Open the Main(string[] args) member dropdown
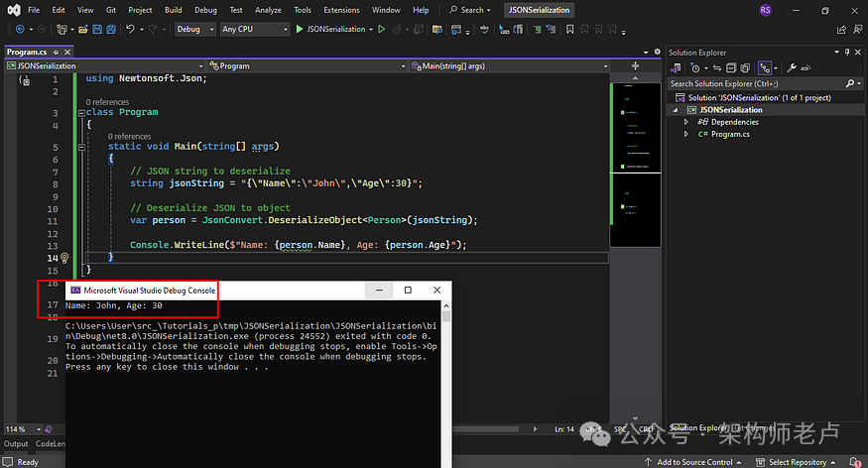 pos(509,65)
